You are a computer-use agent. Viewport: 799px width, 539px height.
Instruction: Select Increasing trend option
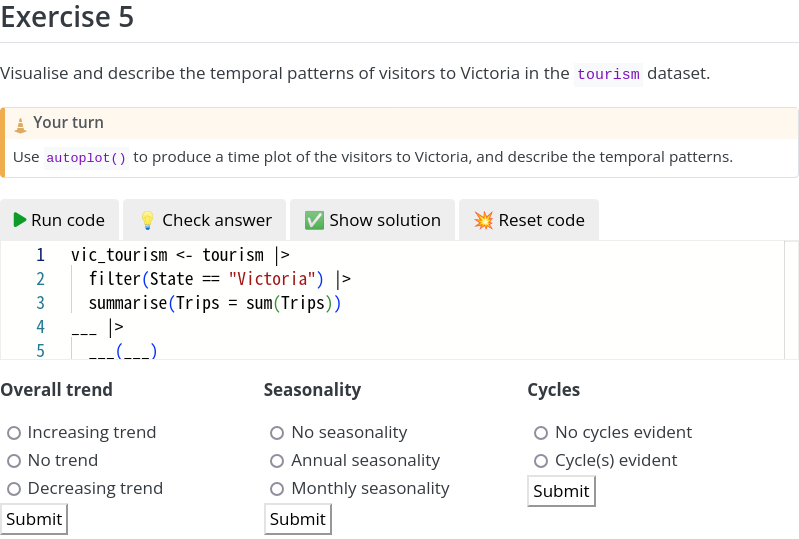tap(14, 433)
